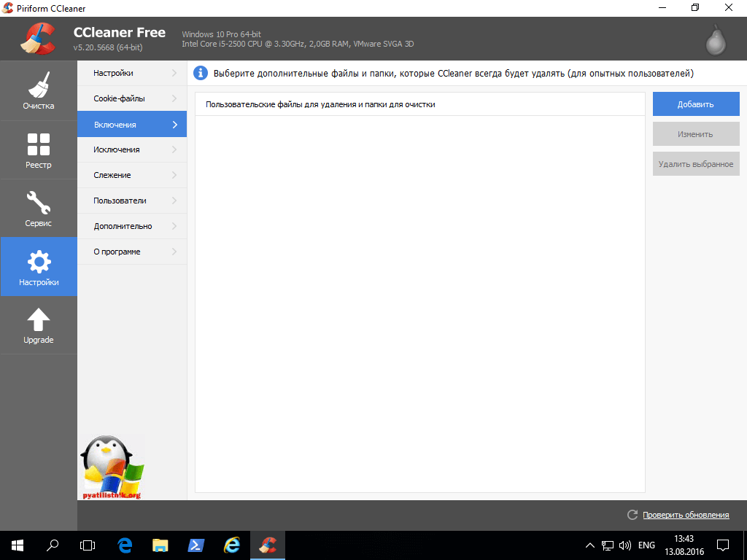Open File Explorer from taskbar

tap(160, 545)
